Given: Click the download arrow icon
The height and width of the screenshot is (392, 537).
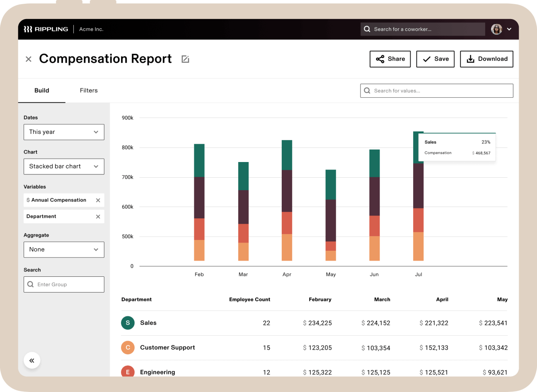Looking at the screenshot, I should click(470, 59).
